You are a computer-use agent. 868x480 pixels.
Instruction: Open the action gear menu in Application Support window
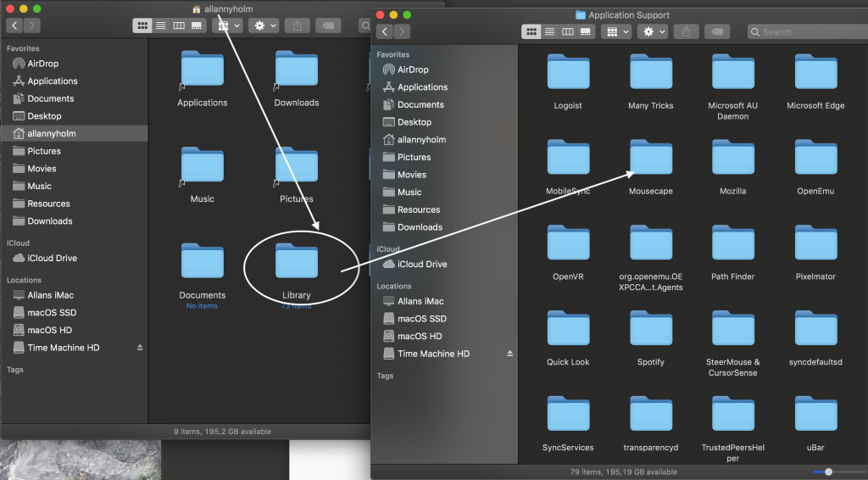(652, 31)
